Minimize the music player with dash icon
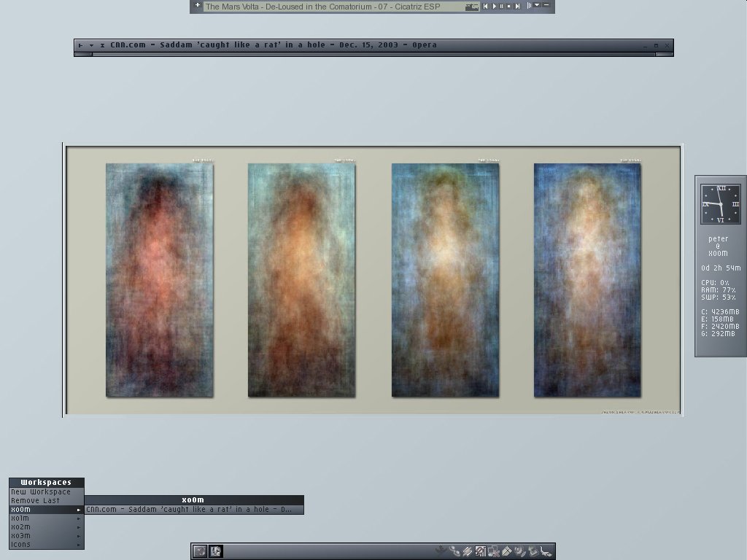747x560 pixels. pos(546,5)
